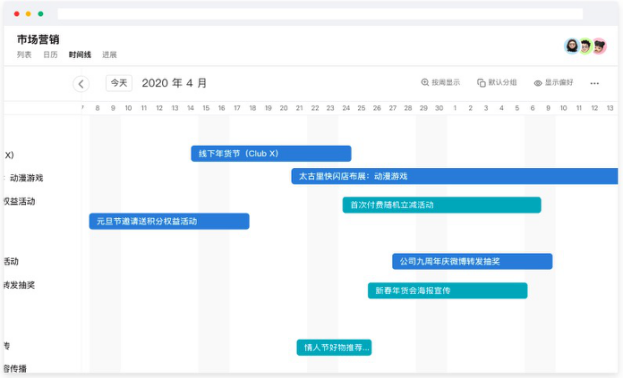The image size is (623, 378).
Task: Jump to today with the 今天 button
Action: 119,83
